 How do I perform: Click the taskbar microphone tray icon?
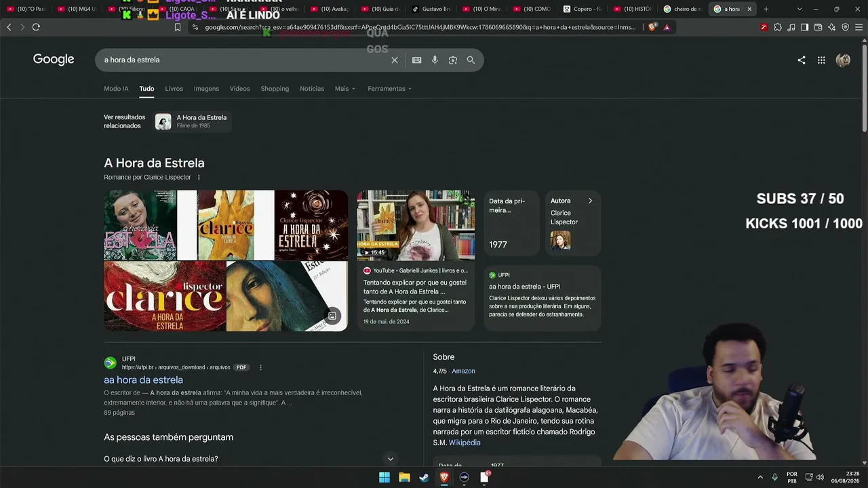774,477
